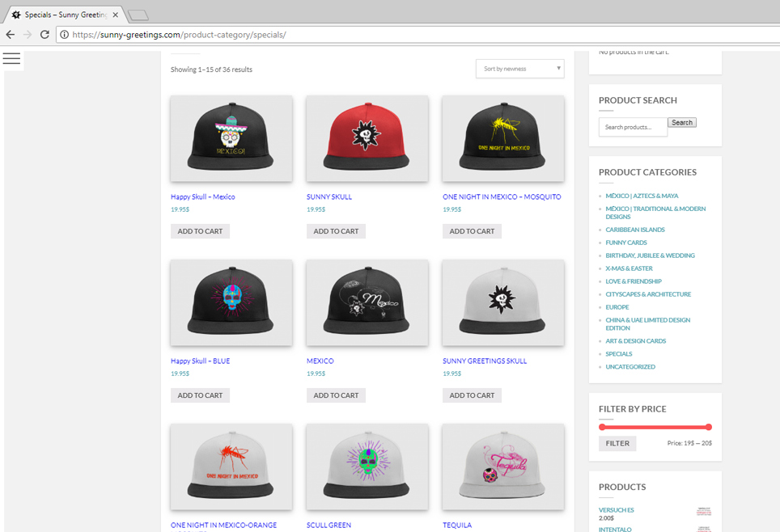
Task: Open VERSUCH ES product link
Action: click(x=617, y=510)
